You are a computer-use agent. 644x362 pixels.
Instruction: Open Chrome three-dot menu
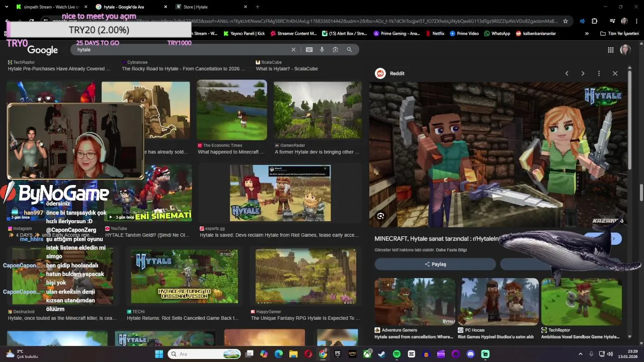coord(636,21)
